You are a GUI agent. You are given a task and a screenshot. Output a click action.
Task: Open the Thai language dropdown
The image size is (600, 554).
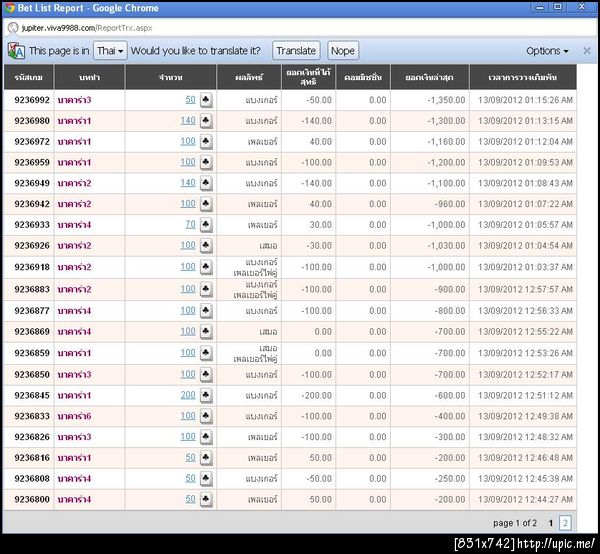(110, 51)
